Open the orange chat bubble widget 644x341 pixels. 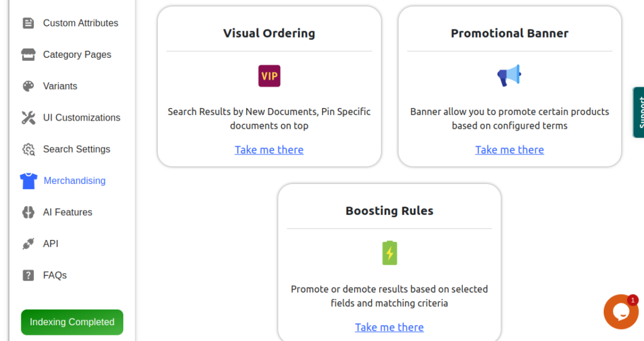click(620, 311)
